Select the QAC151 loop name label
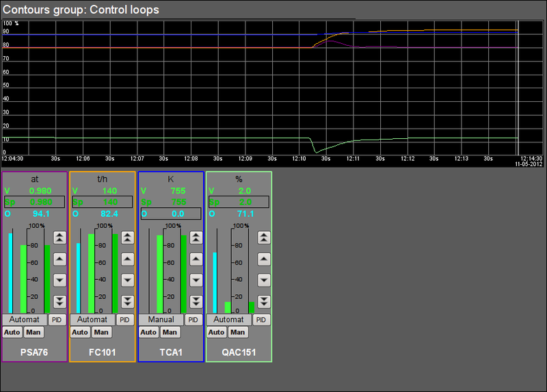The height and width of the screenshot is (392, 547). (x=239, y=352)
